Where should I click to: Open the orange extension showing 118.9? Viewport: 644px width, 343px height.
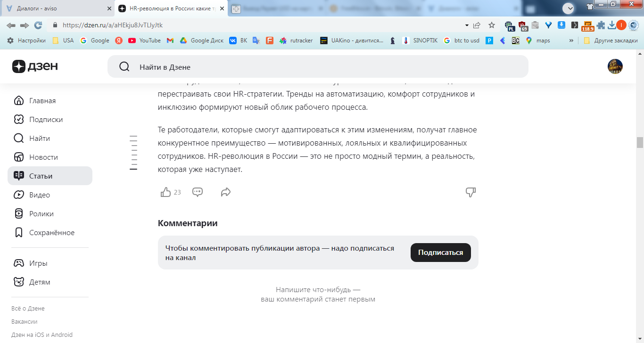click(x=587, y=26)
